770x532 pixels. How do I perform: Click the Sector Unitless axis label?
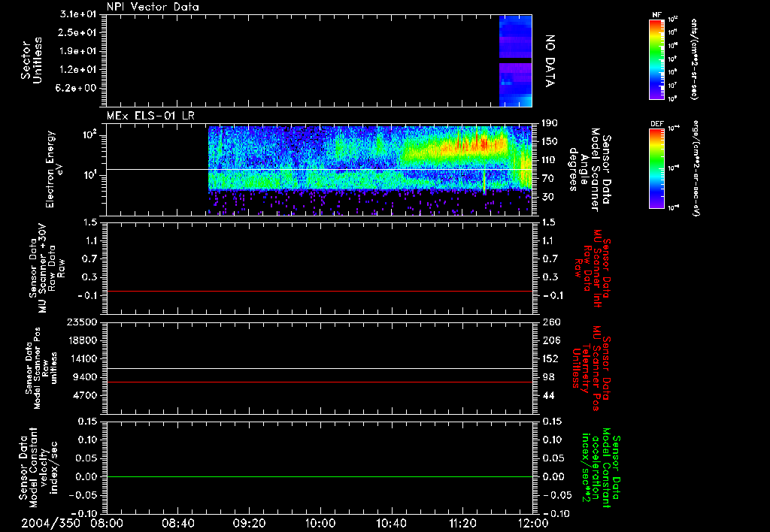(32, 60)
